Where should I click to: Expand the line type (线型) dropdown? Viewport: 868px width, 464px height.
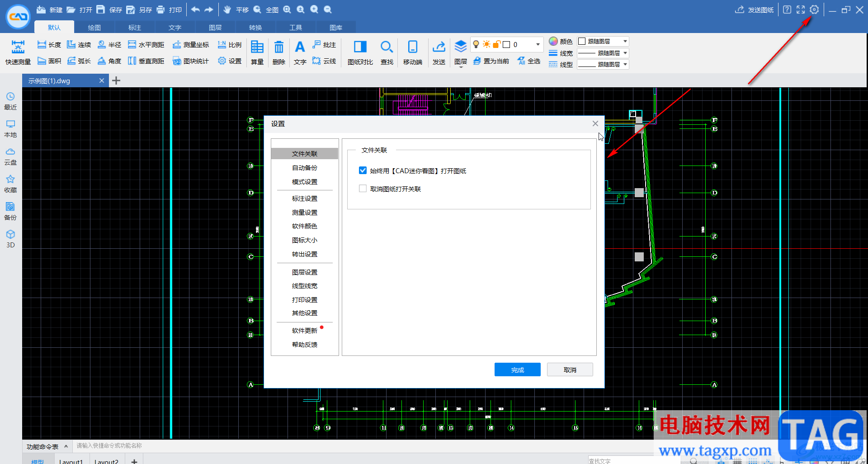coord(625,64)
